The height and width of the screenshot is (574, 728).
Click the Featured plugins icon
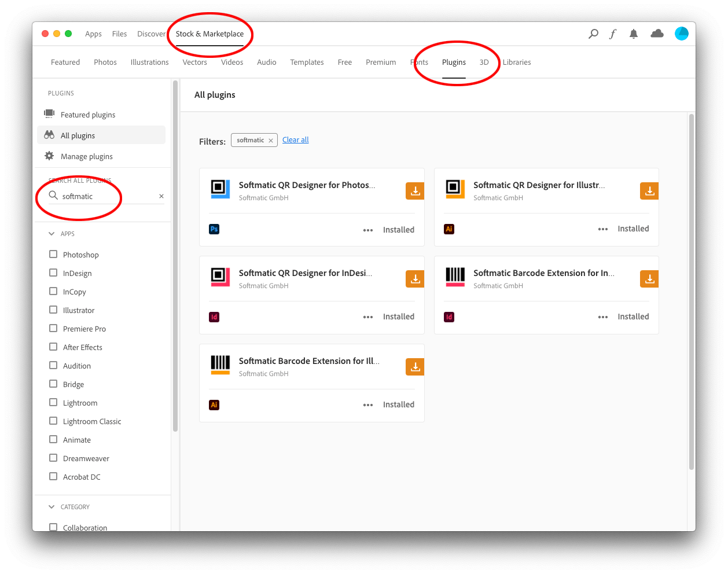coord(49,114)
